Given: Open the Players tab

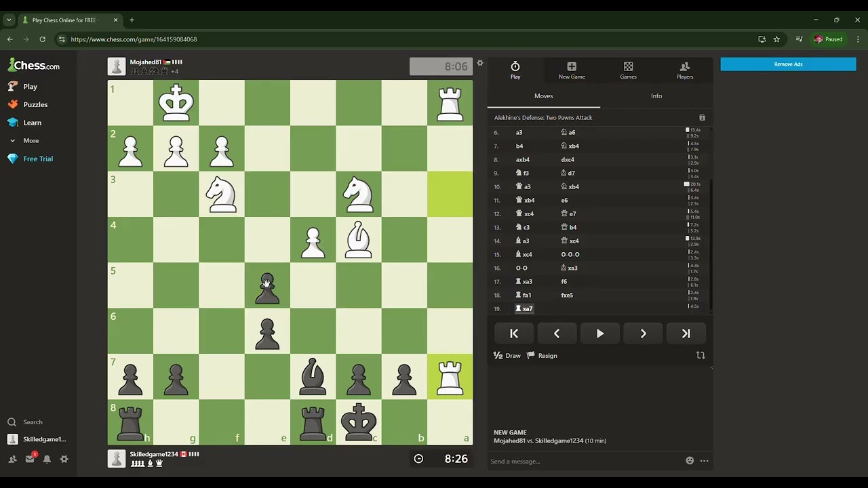Looking at the screenshot, I should pyautogui.click(x=684, y=70).
